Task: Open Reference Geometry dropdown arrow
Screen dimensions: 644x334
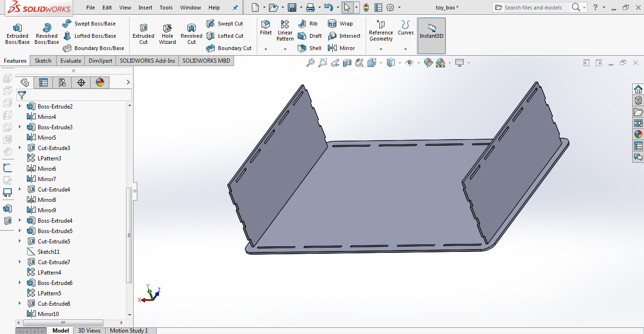Action: 381,49
